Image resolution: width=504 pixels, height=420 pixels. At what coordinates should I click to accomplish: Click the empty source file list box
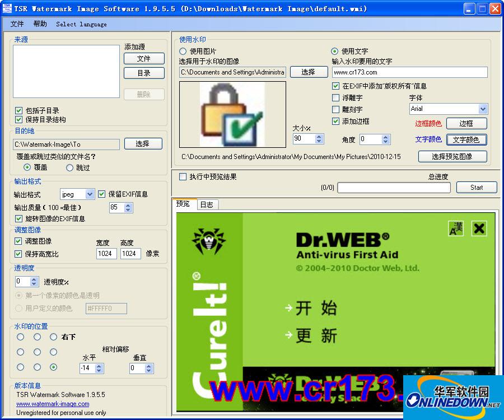pyautogui.click(x=66, y=71)
